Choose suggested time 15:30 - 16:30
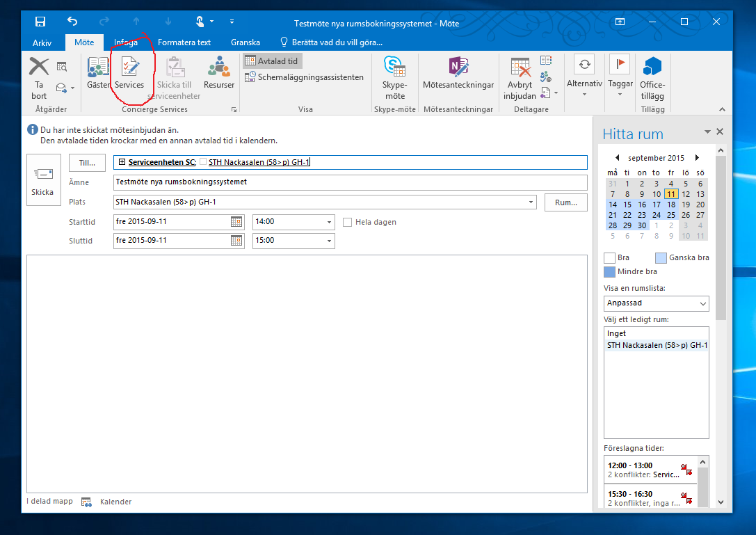The image size is (756, 535). click(x=650, y=497)
